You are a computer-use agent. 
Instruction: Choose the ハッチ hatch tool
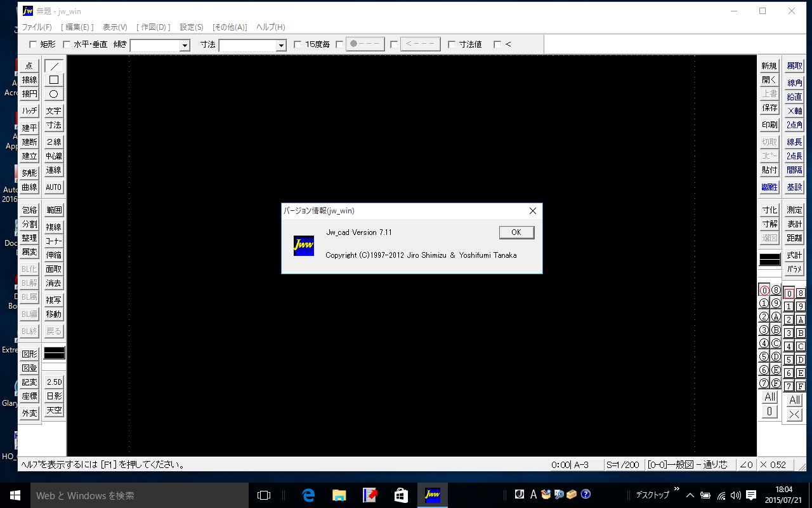[29, 111]
